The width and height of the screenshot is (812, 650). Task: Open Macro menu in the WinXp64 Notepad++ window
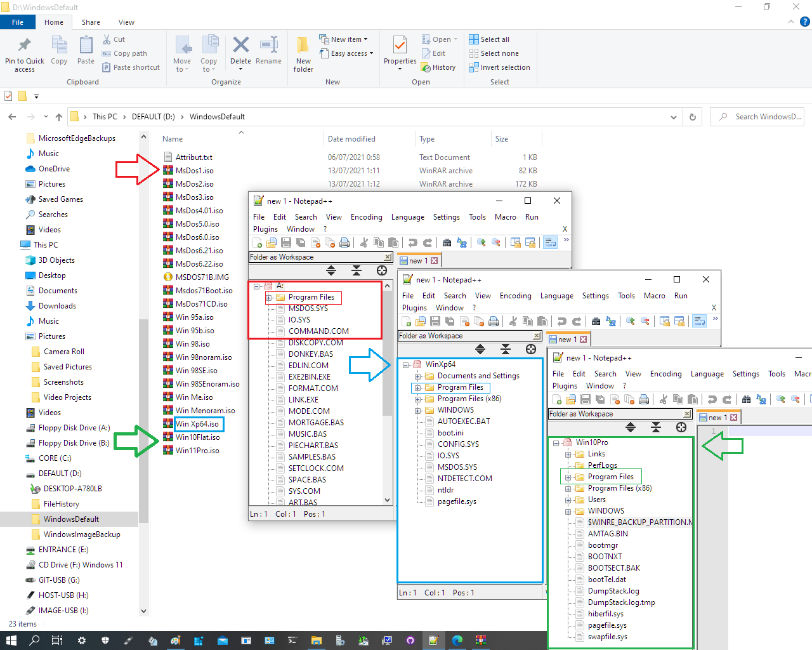654,296
